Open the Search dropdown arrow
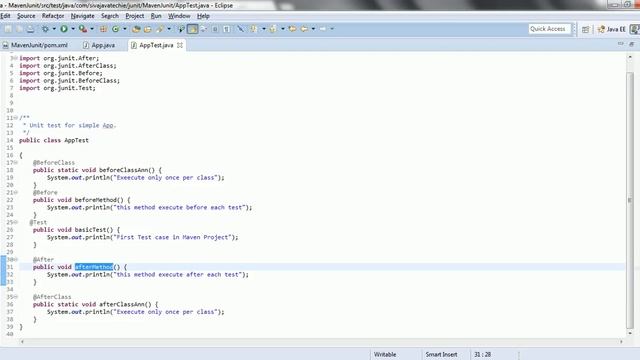The height and width of the screenshot is (360, 640). click(x=169, y=29)
